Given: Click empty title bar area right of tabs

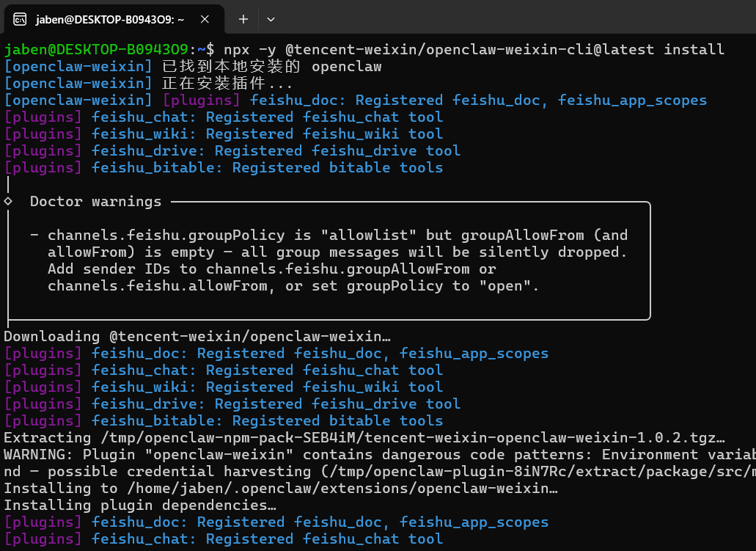Looking at the screenshot, I should pos(513,20).
